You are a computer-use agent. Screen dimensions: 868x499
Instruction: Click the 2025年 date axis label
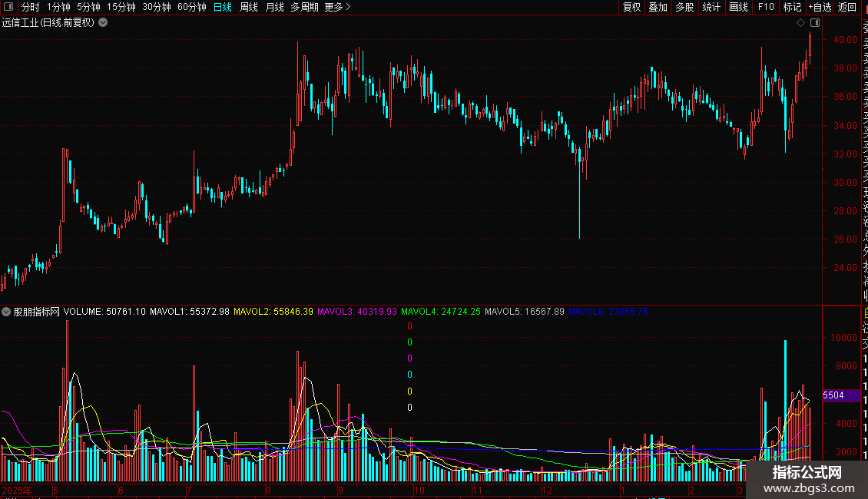pos(17,490)
